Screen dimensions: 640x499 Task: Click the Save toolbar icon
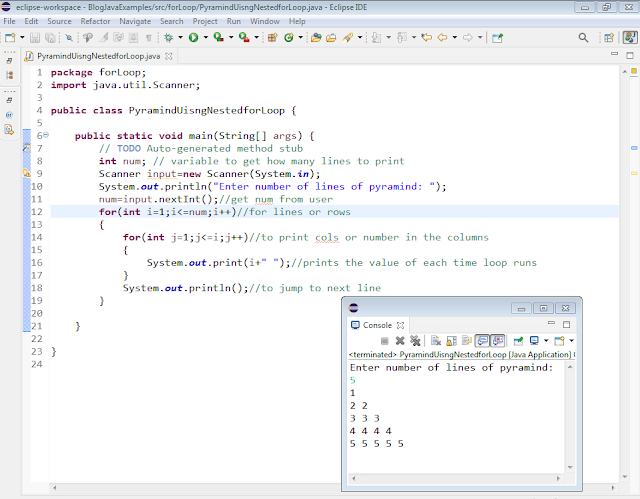tap(35, 38)
